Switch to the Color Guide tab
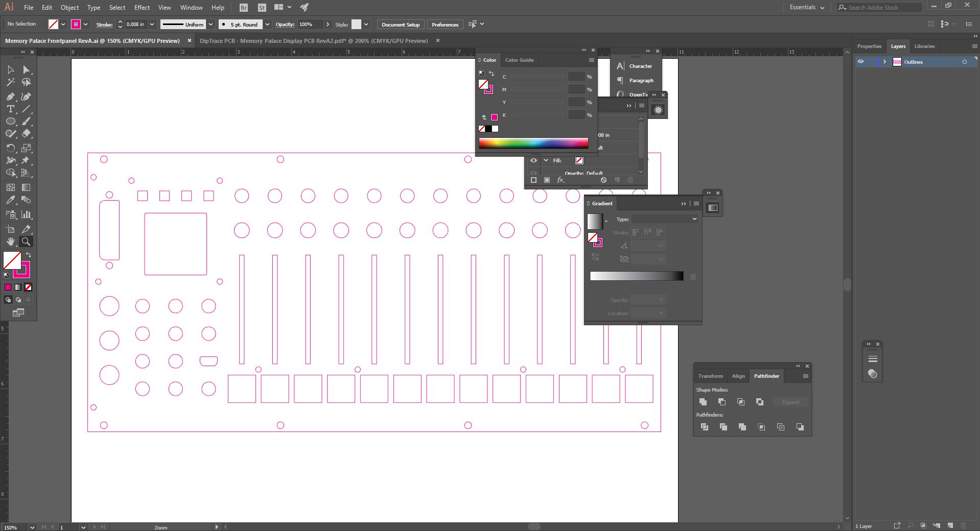This screenshot has height=531, width=980. pyautogui.click(x=519, y=60)
